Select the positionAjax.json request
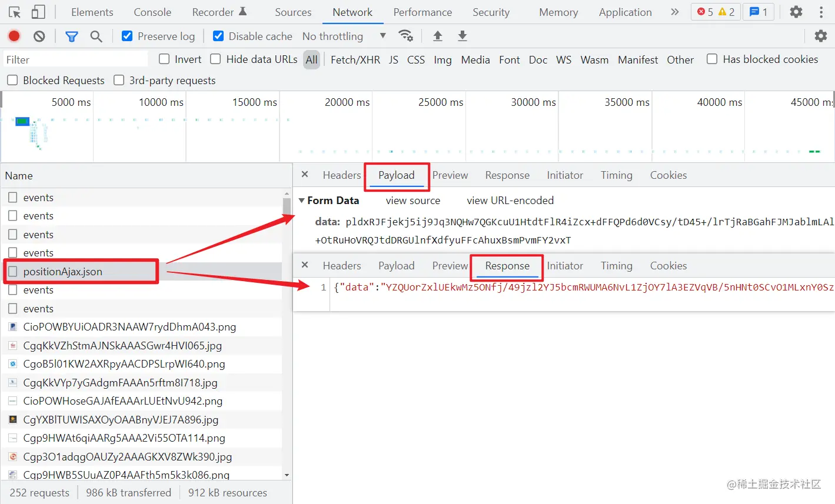This screenshot has height=504, width=835. click(141, 271)
